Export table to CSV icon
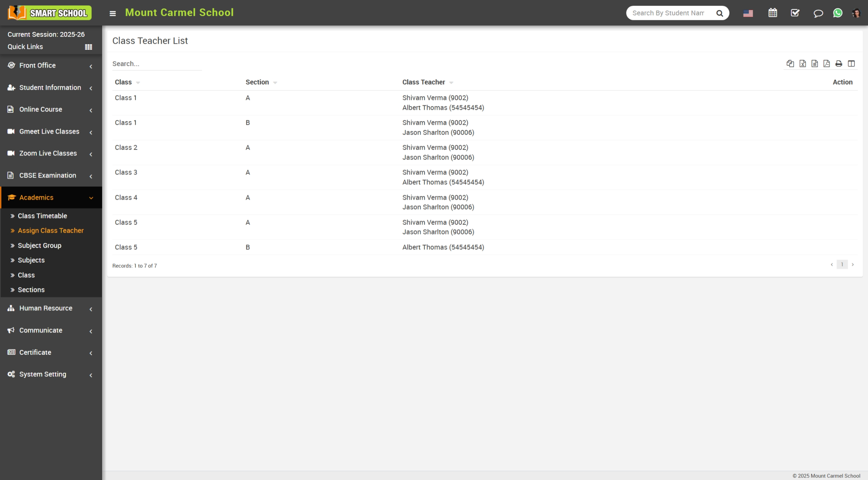Screen dimensions: 868x480 click(814, 63)
